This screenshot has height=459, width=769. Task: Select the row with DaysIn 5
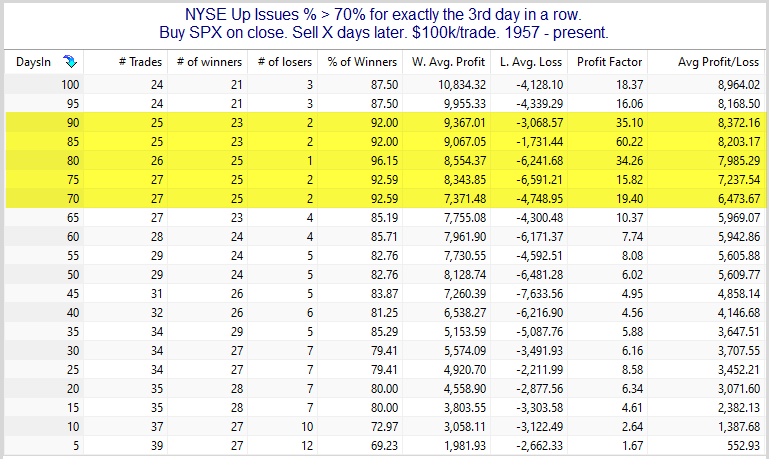point(385,446)
